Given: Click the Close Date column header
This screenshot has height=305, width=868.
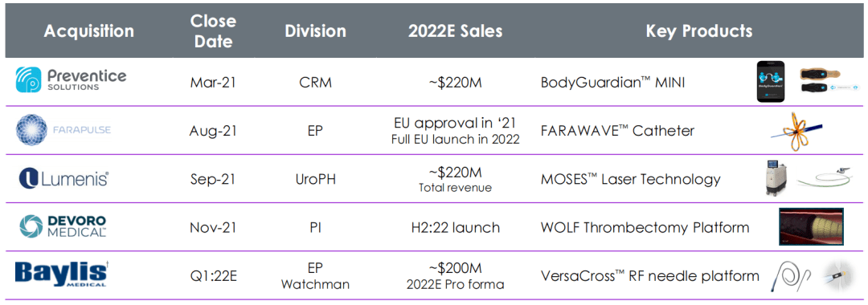Looking at the screenshot, I should tap(213, 31).
